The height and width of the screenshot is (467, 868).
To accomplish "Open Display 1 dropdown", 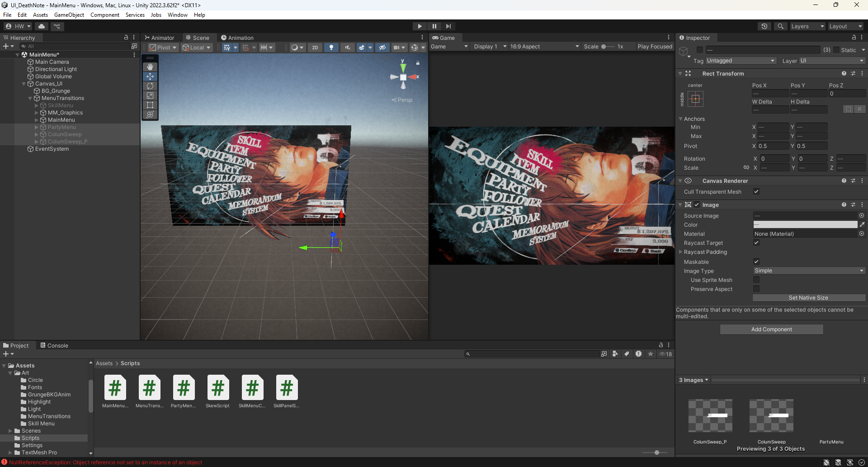I will click(x=490, y=47).
